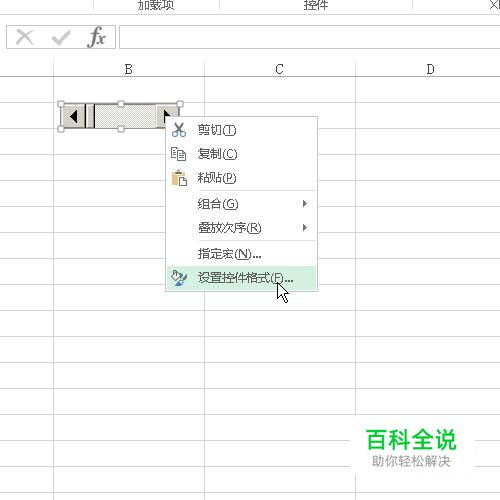Select column B header
The height and width of the screenshot is (500, 500).
tap(129, 69)
